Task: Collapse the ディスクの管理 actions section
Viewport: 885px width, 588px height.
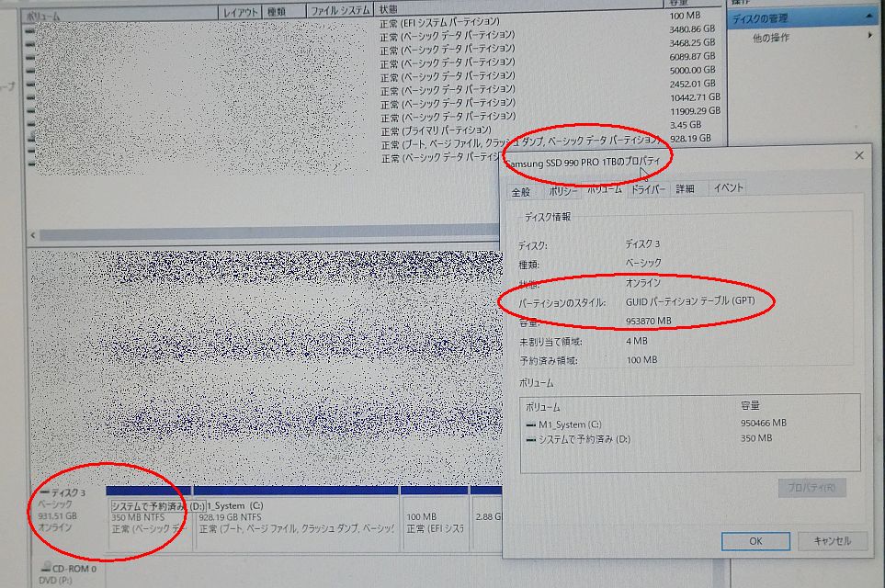Action: (x=871, y=17)
